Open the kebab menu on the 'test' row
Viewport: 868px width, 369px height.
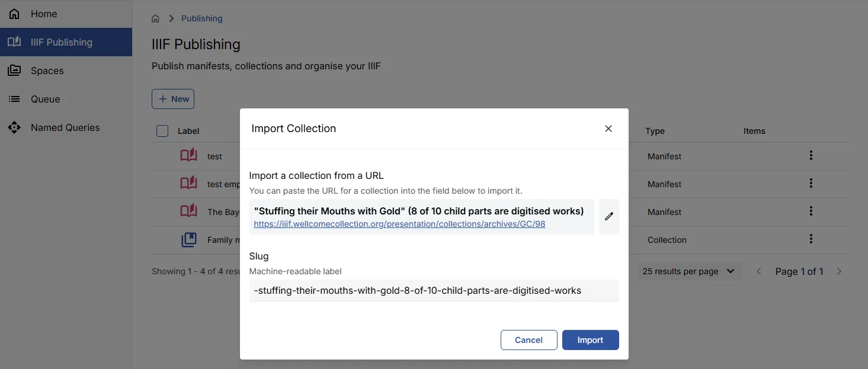click(811, 155)
